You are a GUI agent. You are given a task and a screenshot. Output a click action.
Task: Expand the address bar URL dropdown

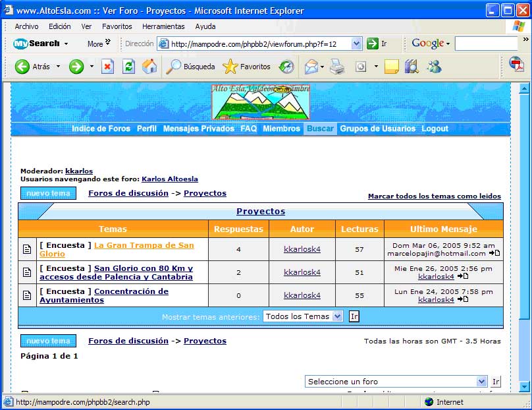357,44
